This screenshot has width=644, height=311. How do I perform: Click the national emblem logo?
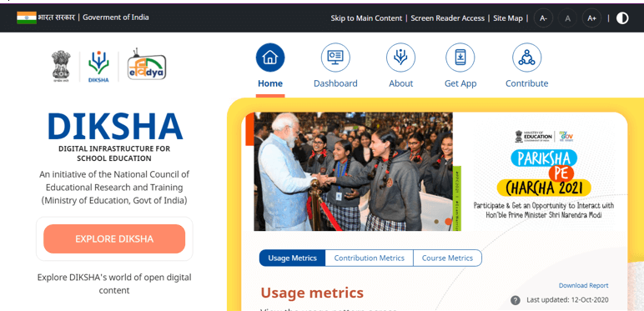click(61, 67)
